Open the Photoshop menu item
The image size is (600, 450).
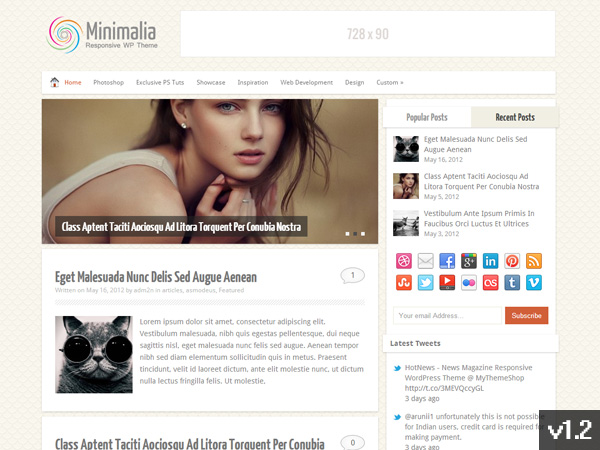109,82
